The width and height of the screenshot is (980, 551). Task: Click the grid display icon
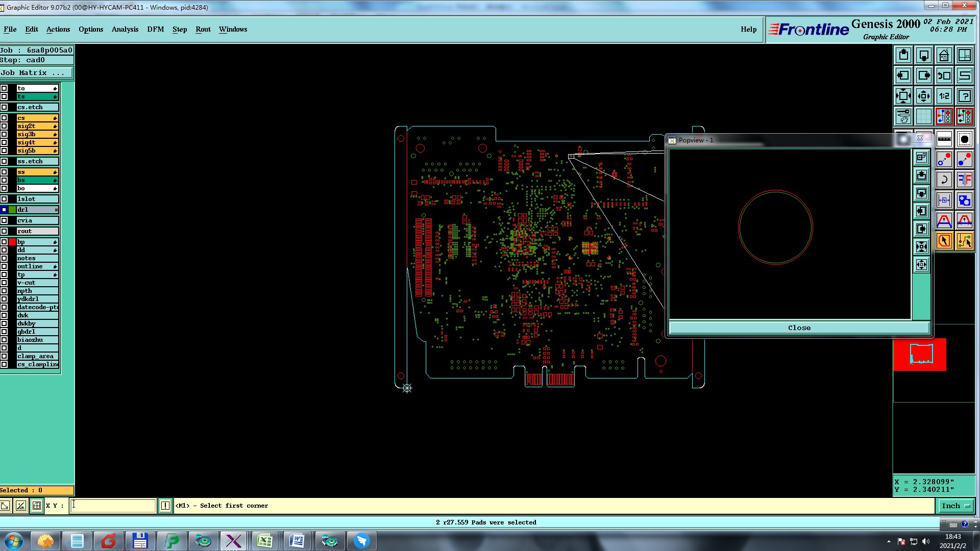click(923, 117)
